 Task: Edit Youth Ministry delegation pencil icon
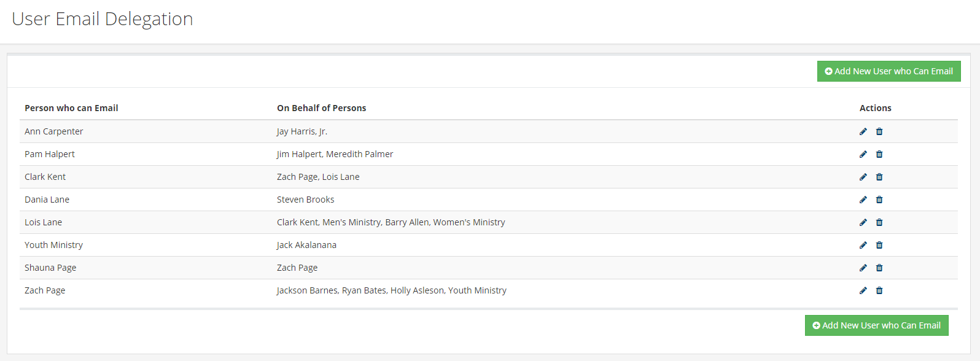[x=863, y=245]
